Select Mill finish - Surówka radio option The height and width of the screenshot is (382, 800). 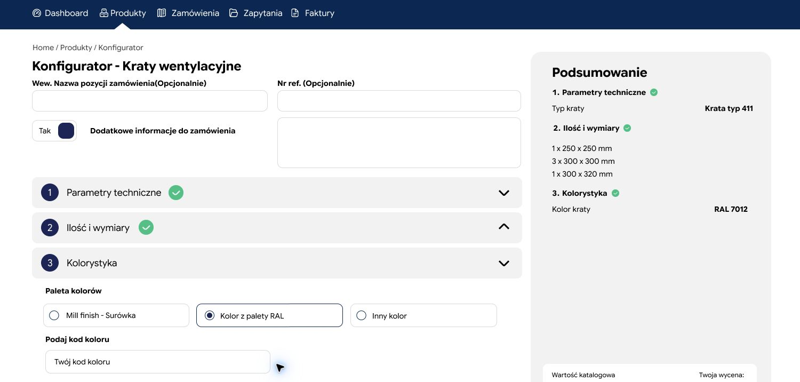(x=116, y=315)
